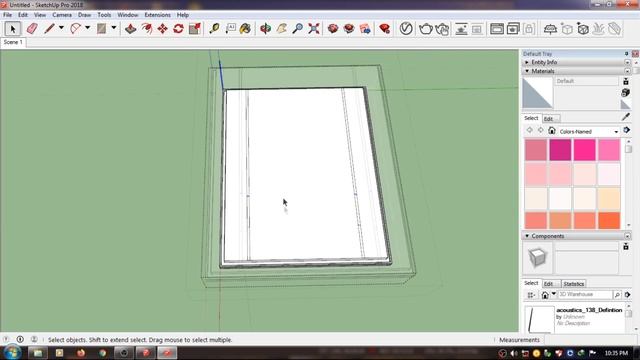
Task: Activate the Paint Bucket tool
Action: coord(245,29)
